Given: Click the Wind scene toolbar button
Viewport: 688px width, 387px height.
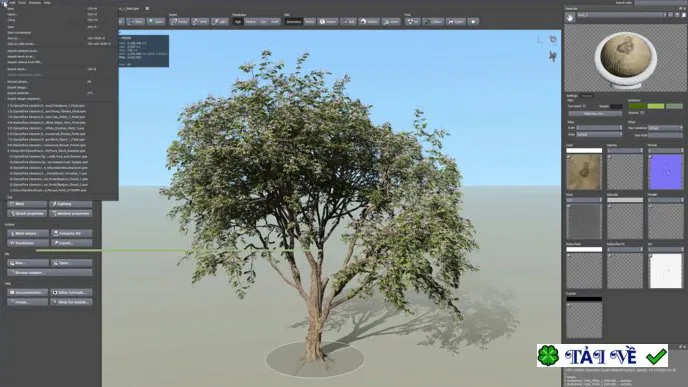Looking at the screenshot, I should point(200,21).
